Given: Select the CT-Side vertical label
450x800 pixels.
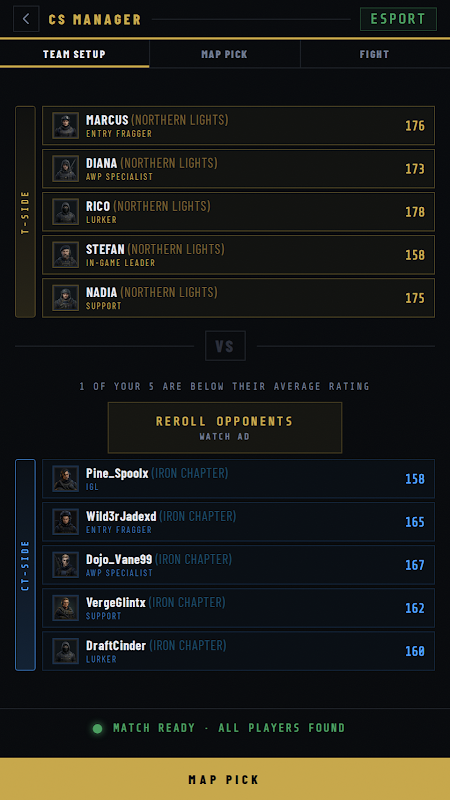Looking at the screenshot, I should coord(26,565).
